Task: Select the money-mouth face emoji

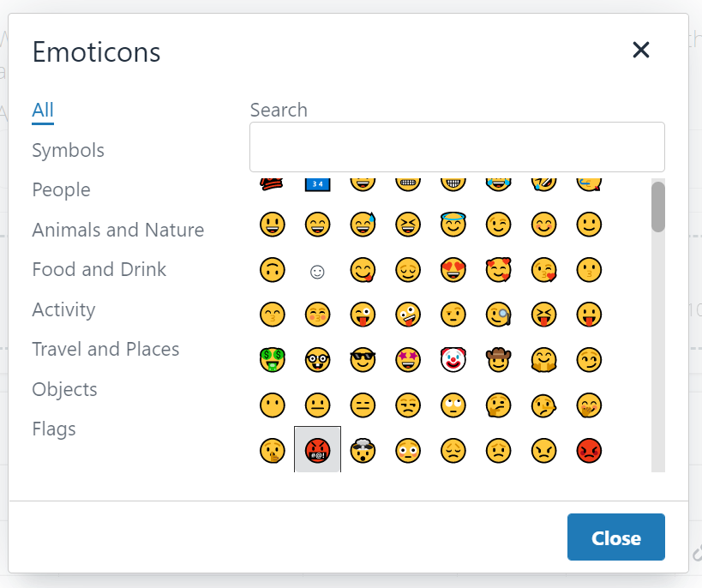Action: tap(272, 360)
